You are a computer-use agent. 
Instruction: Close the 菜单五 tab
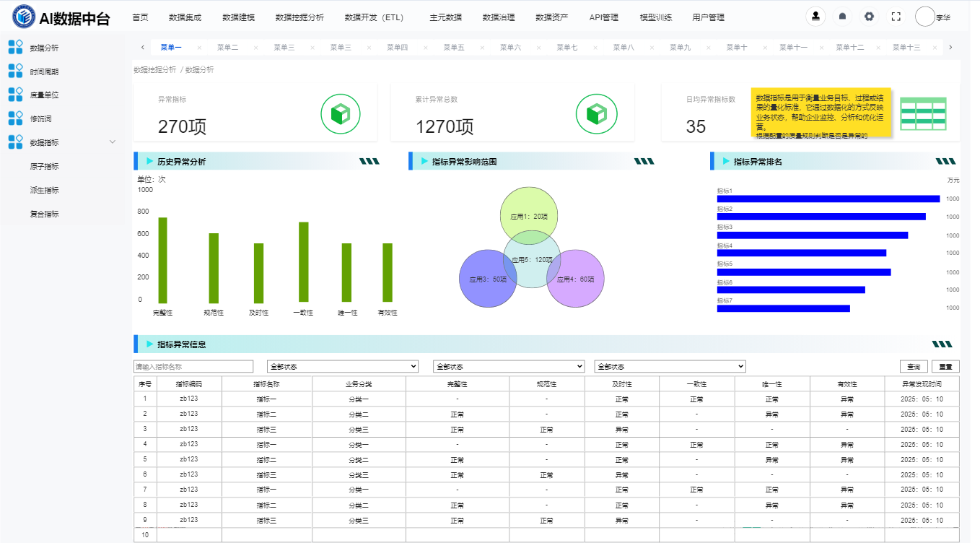click(x=482, y=48)
